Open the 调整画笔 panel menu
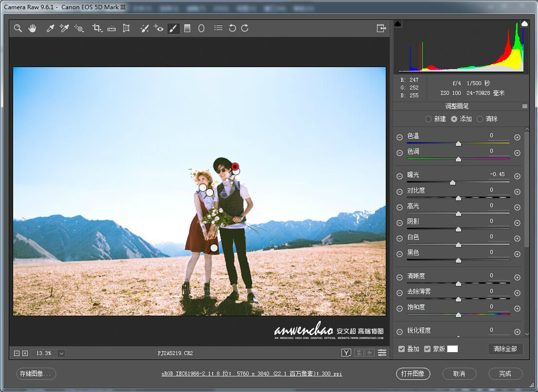This screenshot has width=538, height=392. point(524,107)
